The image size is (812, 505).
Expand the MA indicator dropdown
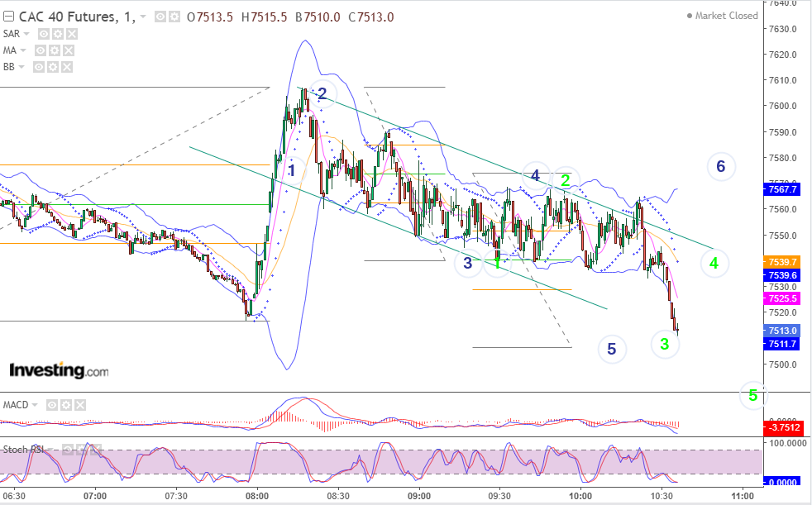[23, 50]
